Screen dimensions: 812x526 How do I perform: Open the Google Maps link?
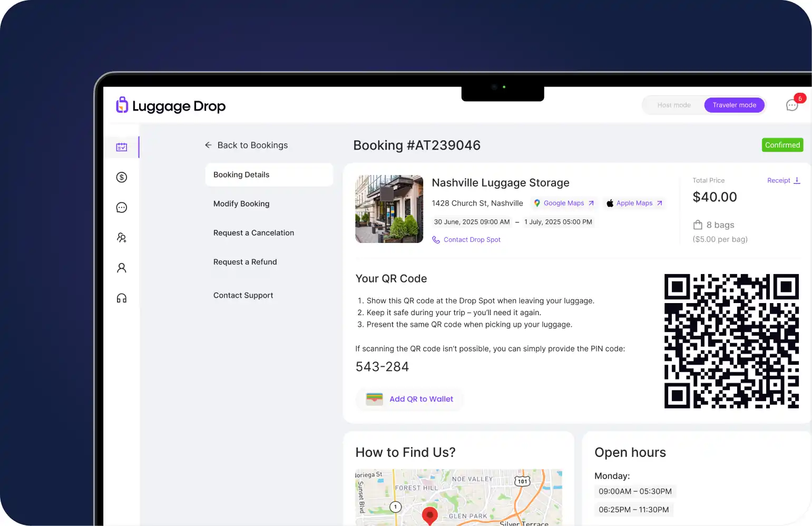pyautogui.click(x=564, y=203)
